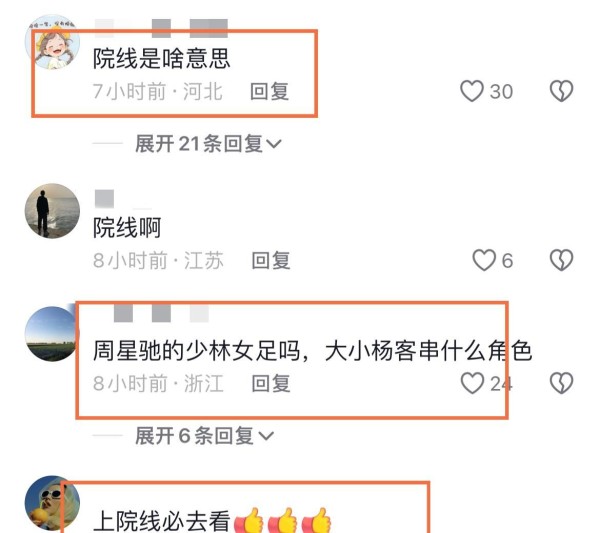Dislike the 院线啊 comment from 江苏

click(x=561, y=260)
